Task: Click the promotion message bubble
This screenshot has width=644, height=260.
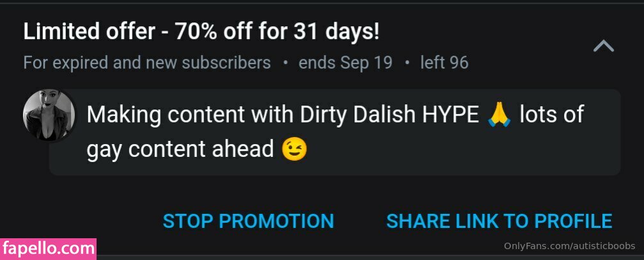Action: tap(334, 132)
